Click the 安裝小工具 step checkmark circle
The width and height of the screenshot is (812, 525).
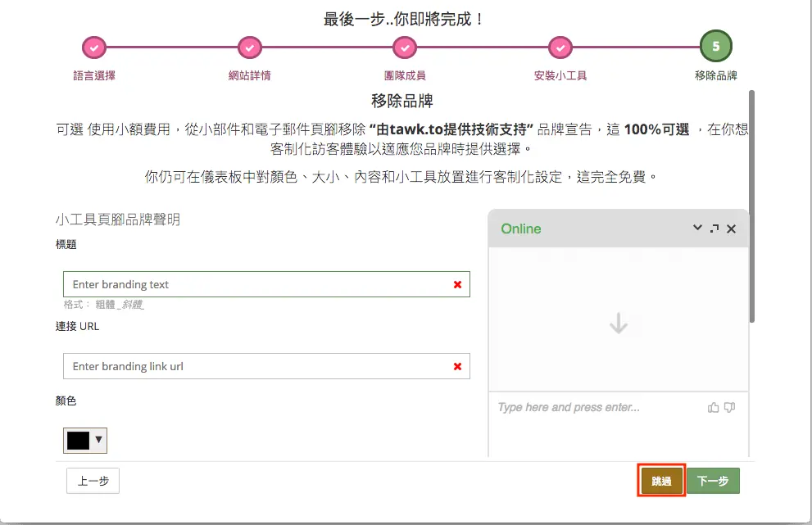point(560,48)
